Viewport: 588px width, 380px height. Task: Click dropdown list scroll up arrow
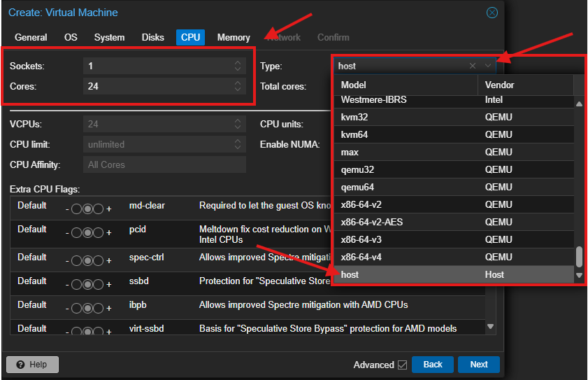coord(579,104)
